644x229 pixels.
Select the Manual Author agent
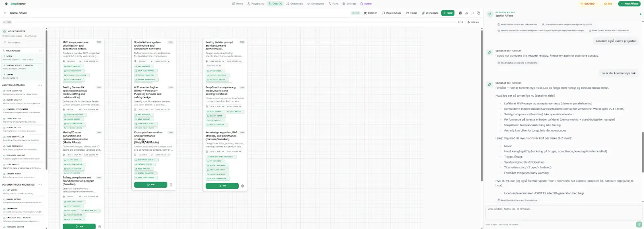[23, 201]
